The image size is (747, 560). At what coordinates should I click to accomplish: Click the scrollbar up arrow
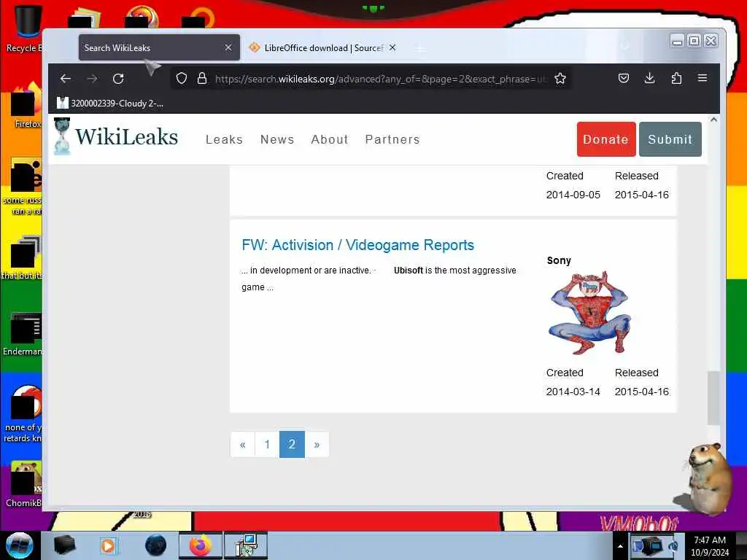[x=713, y=120]
